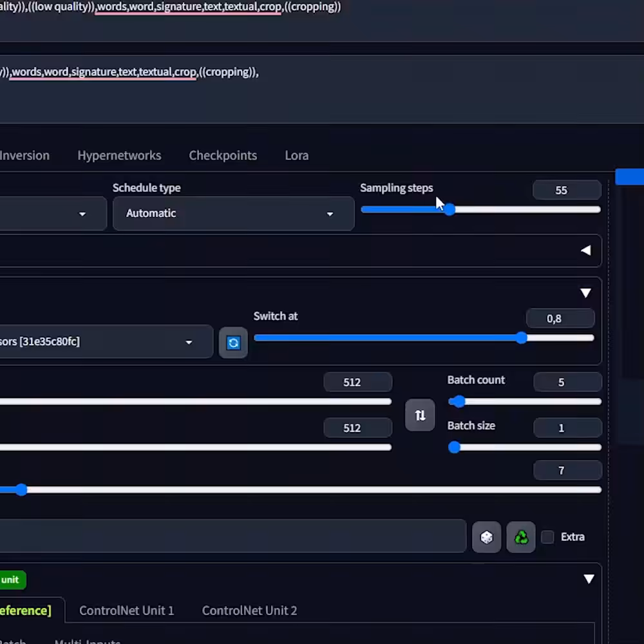Screen dimensions: 644x644
Task: Swap width and height with arrows button
Action: click(420, 415)
